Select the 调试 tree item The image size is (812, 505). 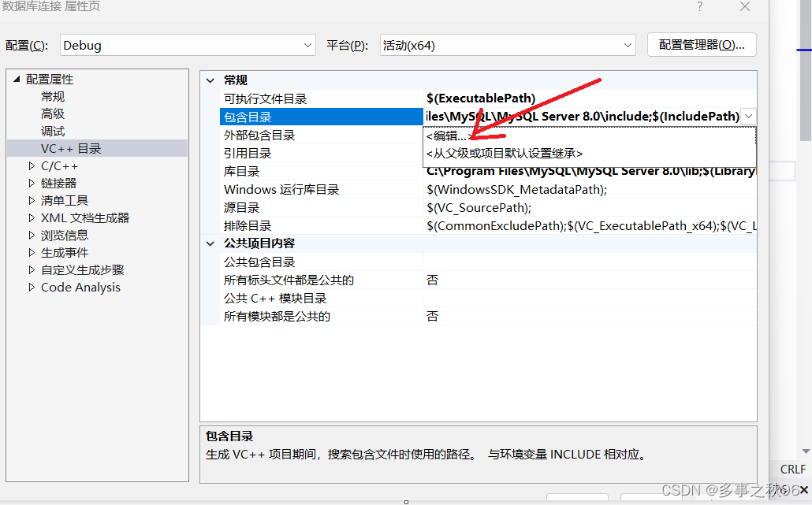point(52,131)
